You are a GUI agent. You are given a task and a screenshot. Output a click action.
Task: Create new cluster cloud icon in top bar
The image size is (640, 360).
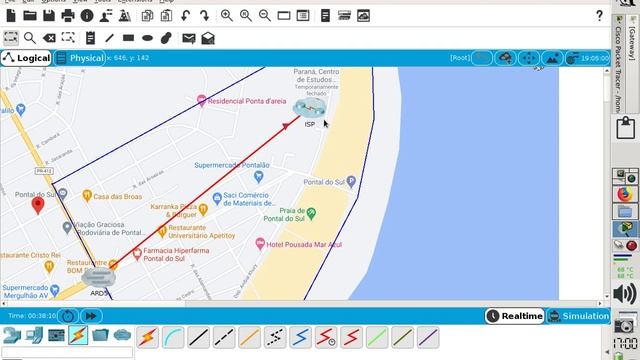(505, 58)
